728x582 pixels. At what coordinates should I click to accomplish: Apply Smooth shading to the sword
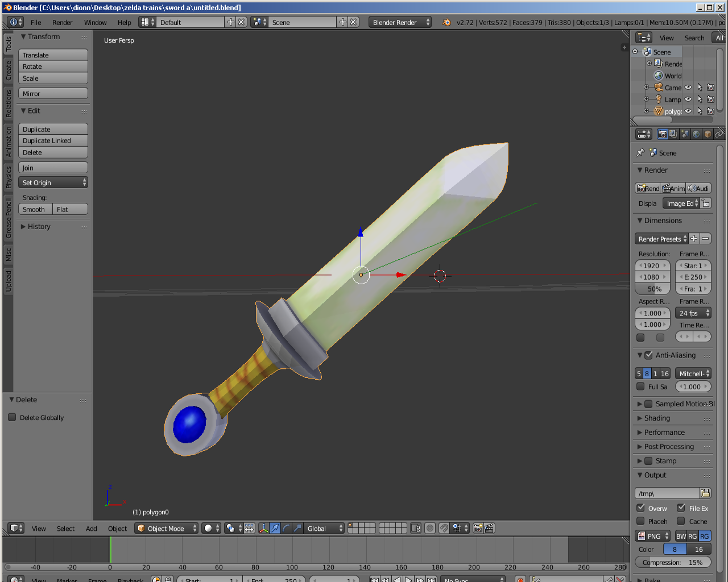[35, 209]
